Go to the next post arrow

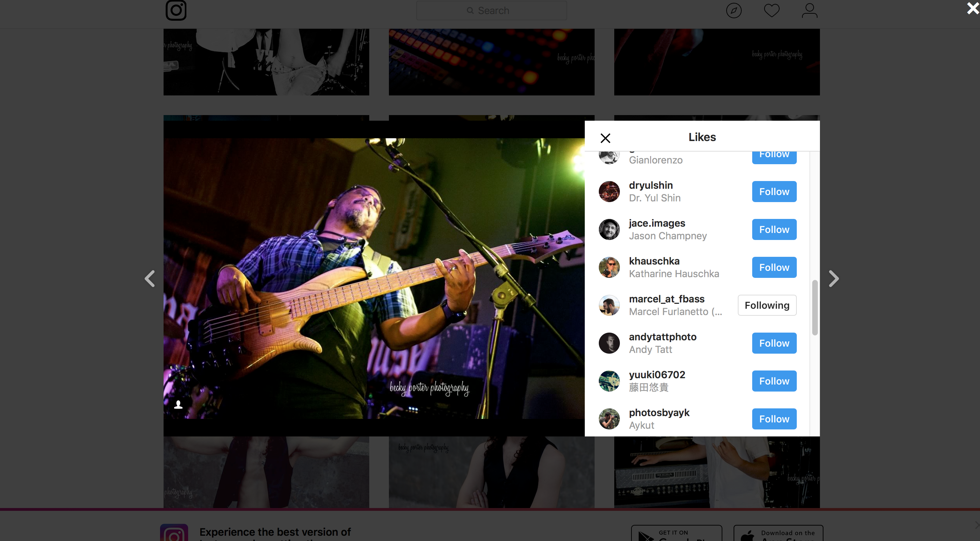tap(834, 279)
